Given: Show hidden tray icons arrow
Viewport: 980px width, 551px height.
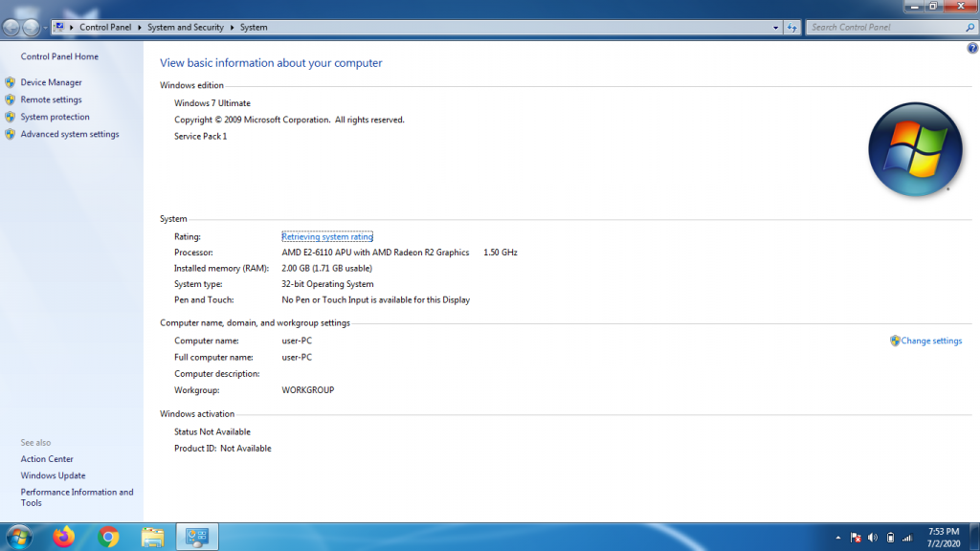Looking at the screenshot, I should click(837, 538).
